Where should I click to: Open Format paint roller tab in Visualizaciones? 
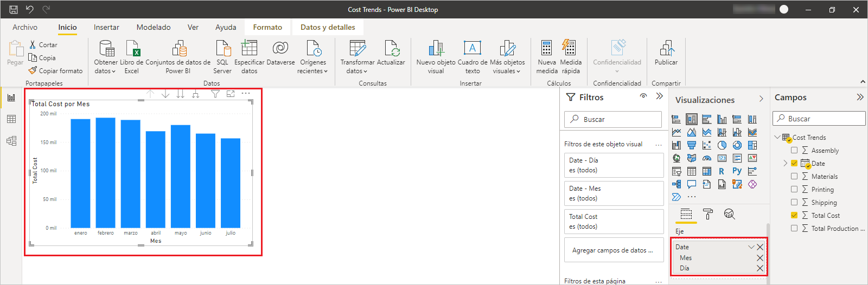(708, 214)
